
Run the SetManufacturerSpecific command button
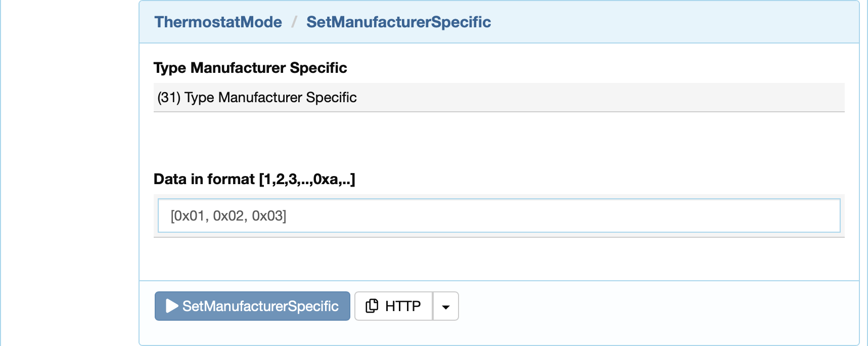point(252,306)
